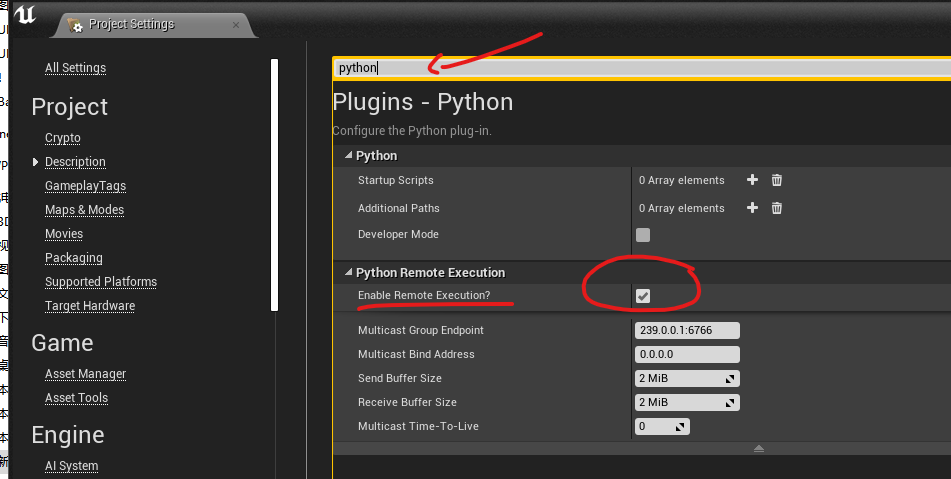Close the Project Settings tab
This screenshot has height=479, width=951.
236,25
